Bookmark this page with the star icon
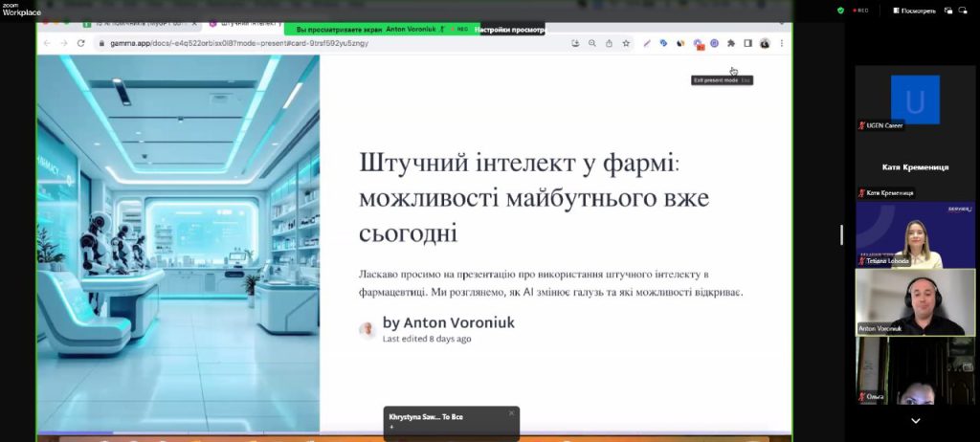The height and width of the screenshot is (442, 980). 626,43
